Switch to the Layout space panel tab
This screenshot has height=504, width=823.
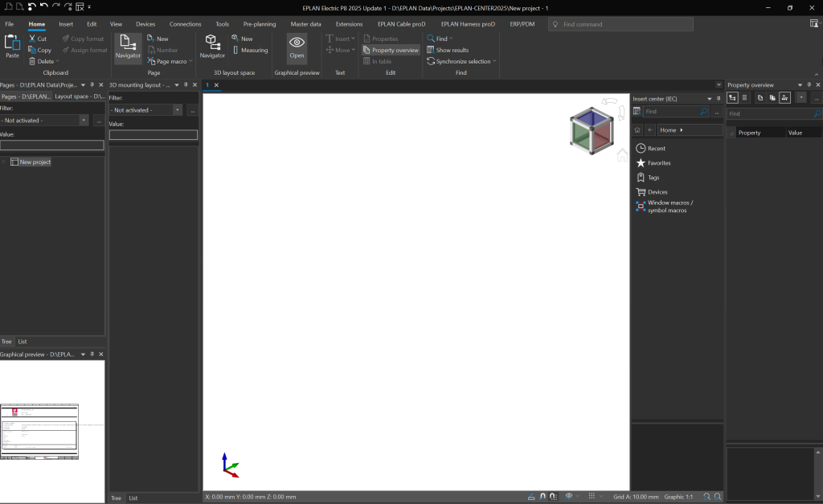tap(80, 96)
